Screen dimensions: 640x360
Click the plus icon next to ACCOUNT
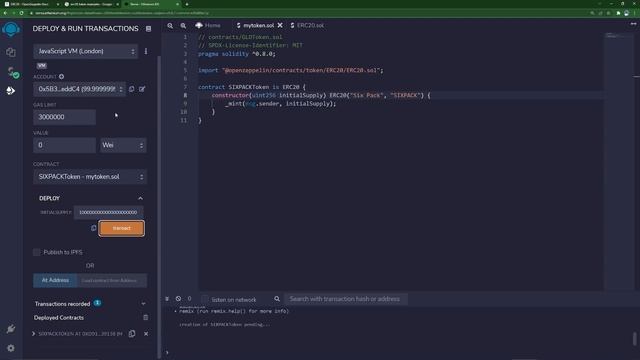click(61, 76)
